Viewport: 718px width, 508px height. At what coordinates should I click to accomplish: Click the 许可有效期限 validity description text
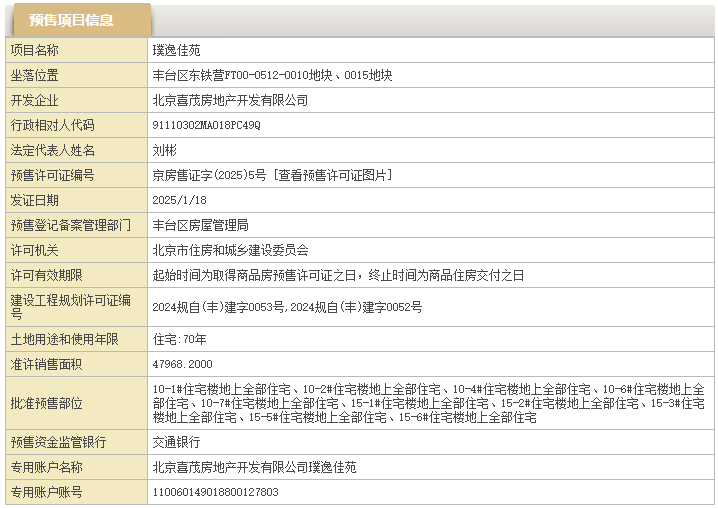pos(337,275)
